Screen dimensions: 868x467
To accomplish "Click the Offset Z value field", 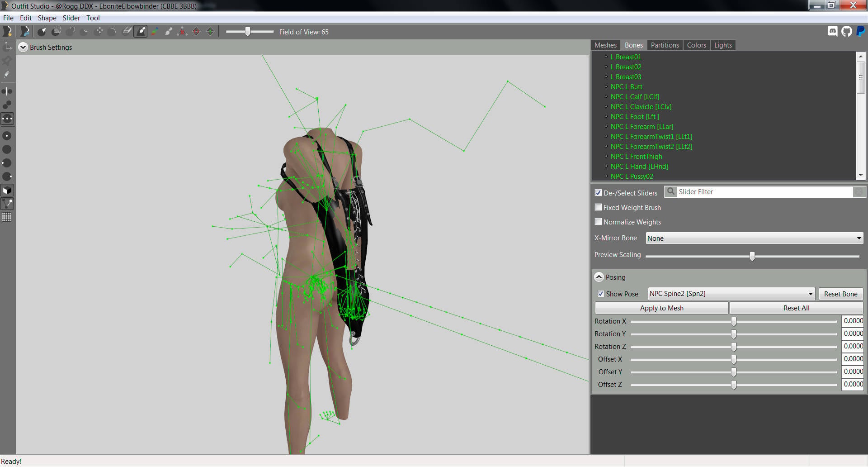I will coord(853,384).
